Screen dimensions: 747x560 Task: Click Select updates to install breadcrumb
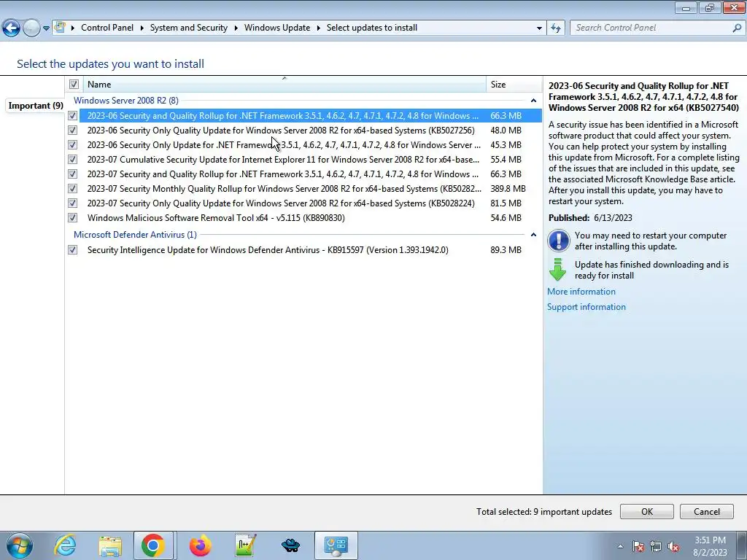click(371, 28)
